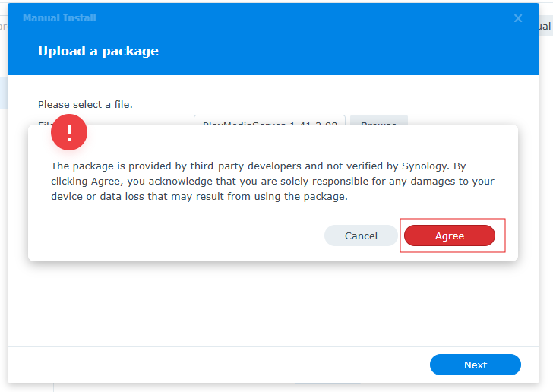
Task: Click the red exclamation warning icon
Action: (x=69, y=132)
